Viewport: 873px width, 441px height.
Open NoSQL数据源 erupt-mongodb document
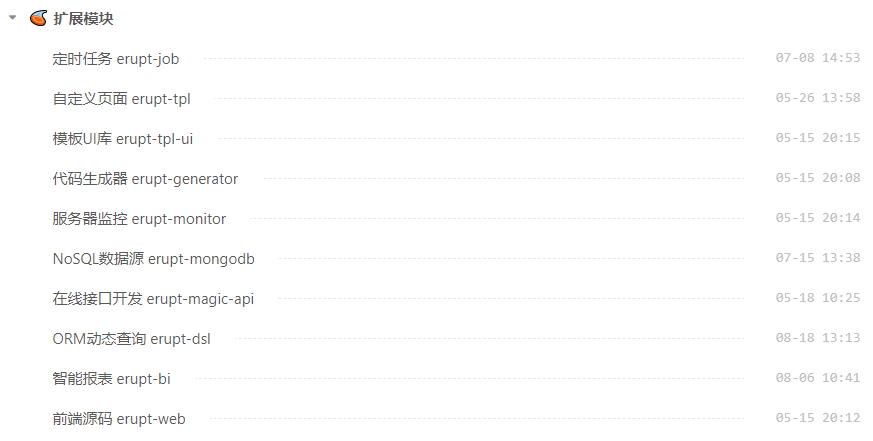(x=153, y=258)
